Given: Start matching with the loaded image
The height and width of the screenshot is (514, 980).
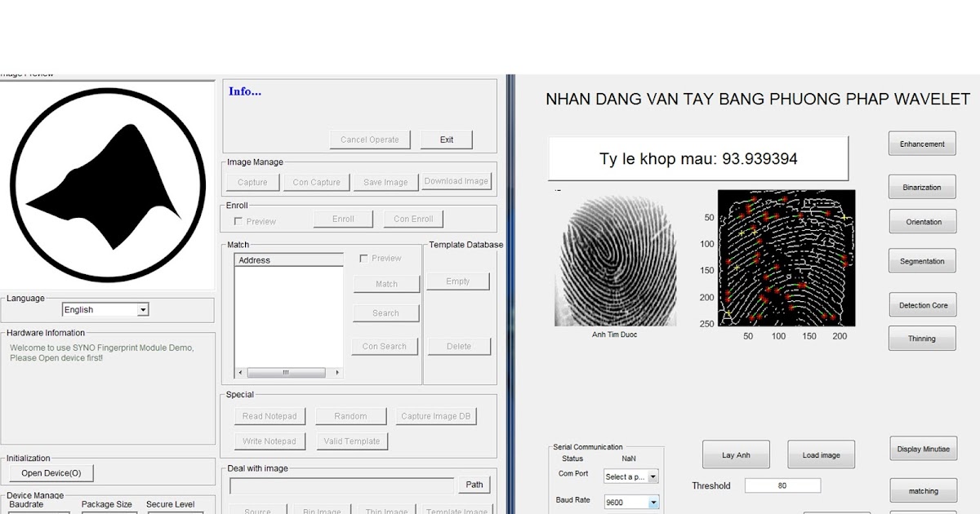Looking at the screenshot, I should click(923, 490).
